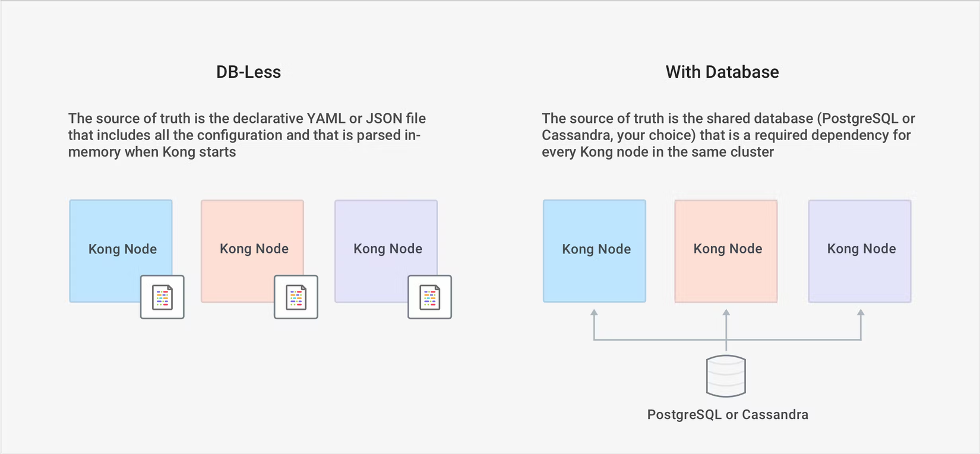
Task: Click the "DB-Less" heading
Action: coord(248,72)
